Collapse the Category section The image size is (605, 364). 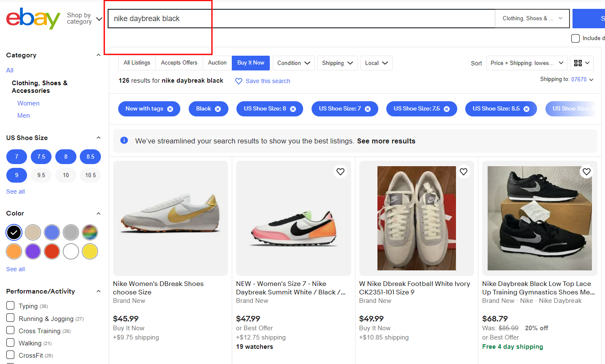tap(98, 55)
